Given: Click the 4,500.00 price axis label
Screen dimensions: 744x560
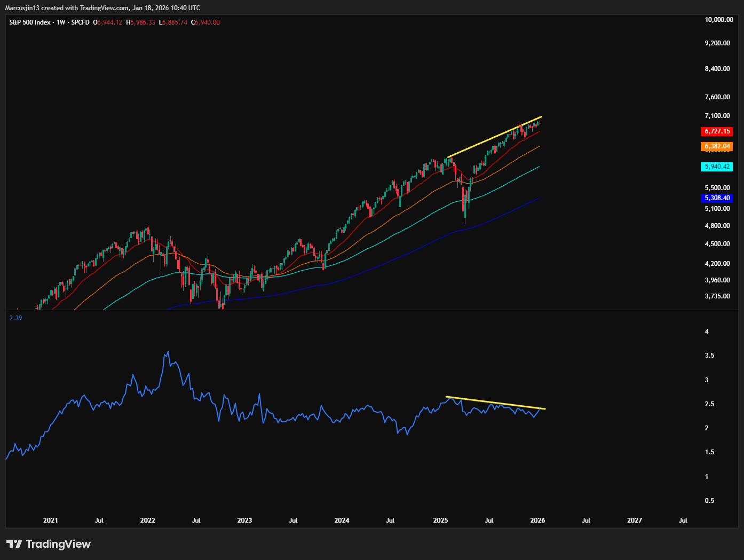Looking at the screenshot, I should coord(717,244).
